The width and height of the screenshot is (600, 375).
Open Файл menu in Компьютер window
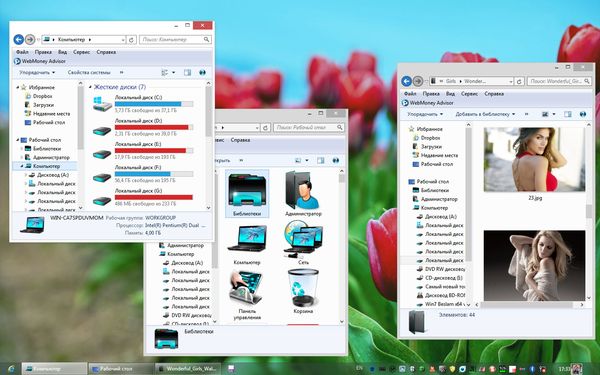coord(22,52)
